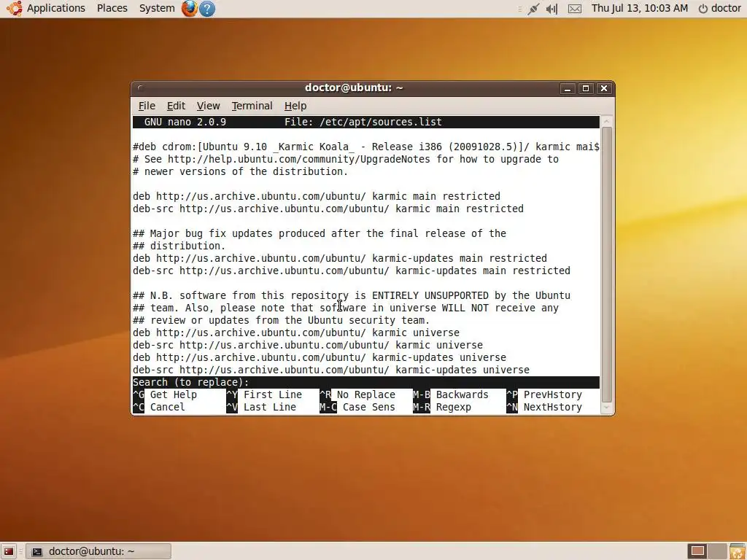Open the Terminal menu in the menubar

tap(252, 106)
